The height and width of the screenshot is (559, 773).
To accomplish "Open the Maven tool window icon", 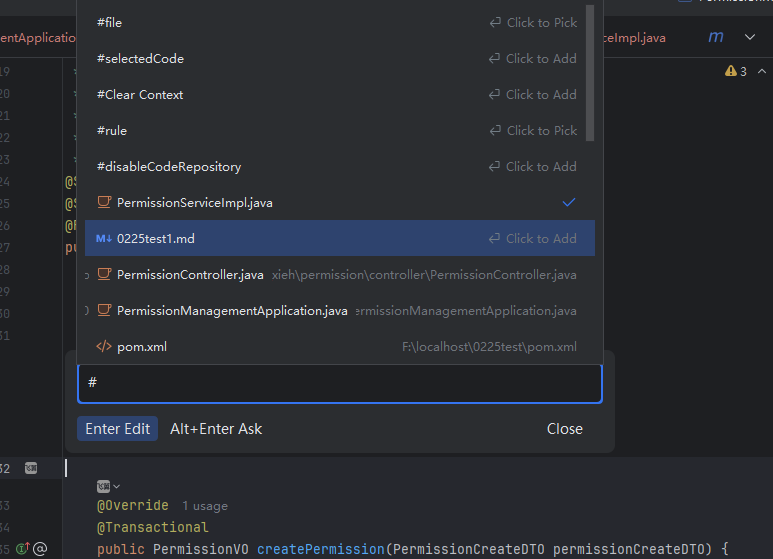I will click(x=716, y=37).
